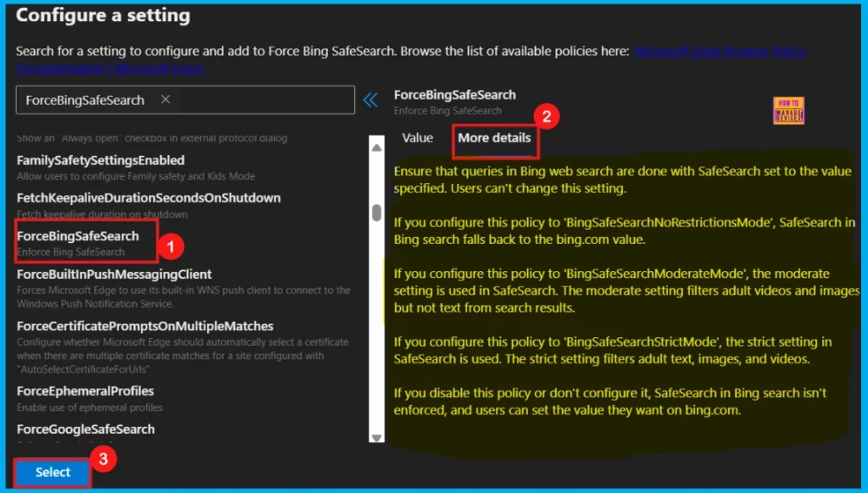Click the 'Configure a setting' title

pos(103,15)
